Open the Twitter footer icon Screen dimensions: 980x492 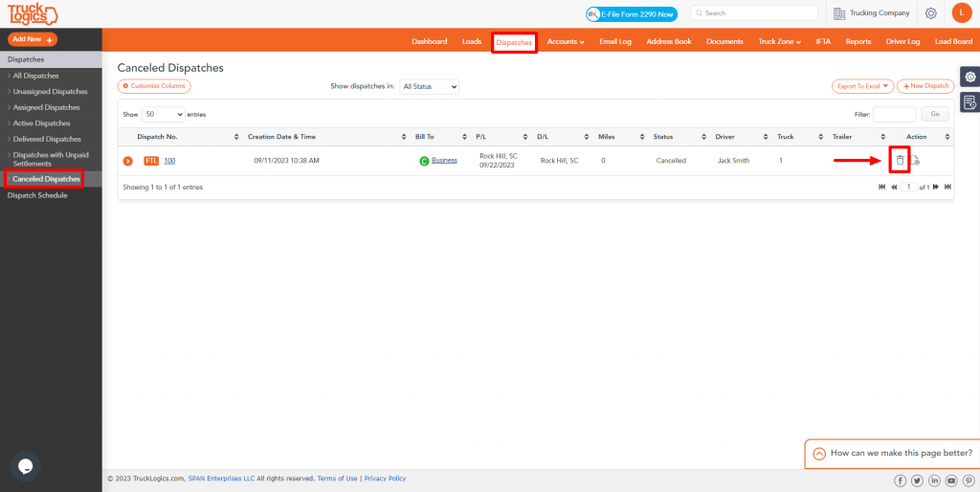(x=917, y=481)
